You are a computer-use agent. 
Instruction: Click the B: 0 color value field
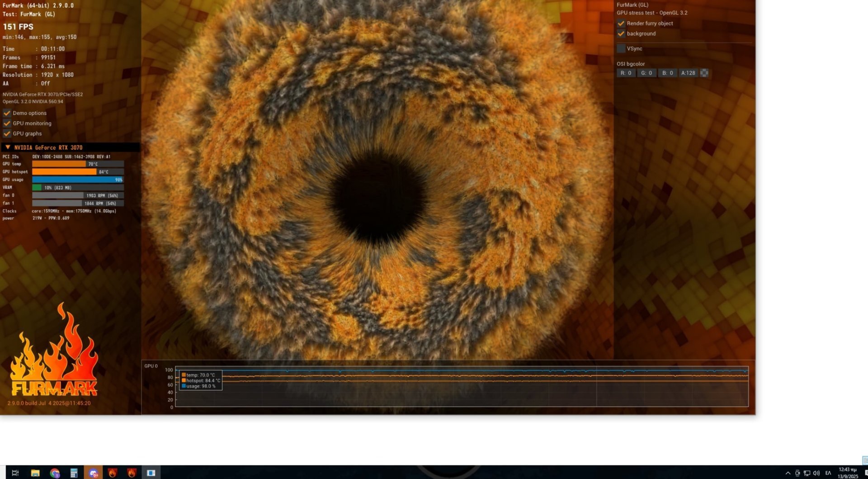click(x=667, y=73)
